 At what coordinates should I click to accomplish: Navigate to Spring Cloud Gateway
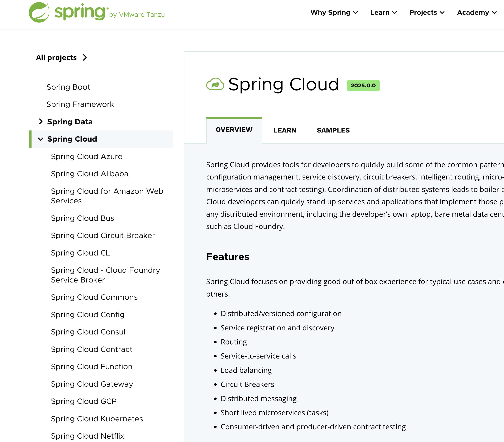click(x=92, y=384)
